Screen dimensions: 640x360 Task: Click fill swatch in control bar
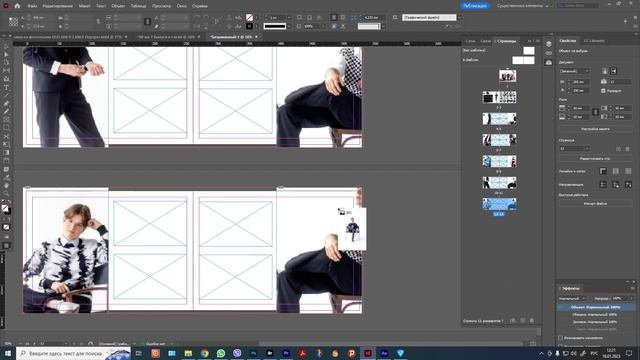tap(249, 18)
